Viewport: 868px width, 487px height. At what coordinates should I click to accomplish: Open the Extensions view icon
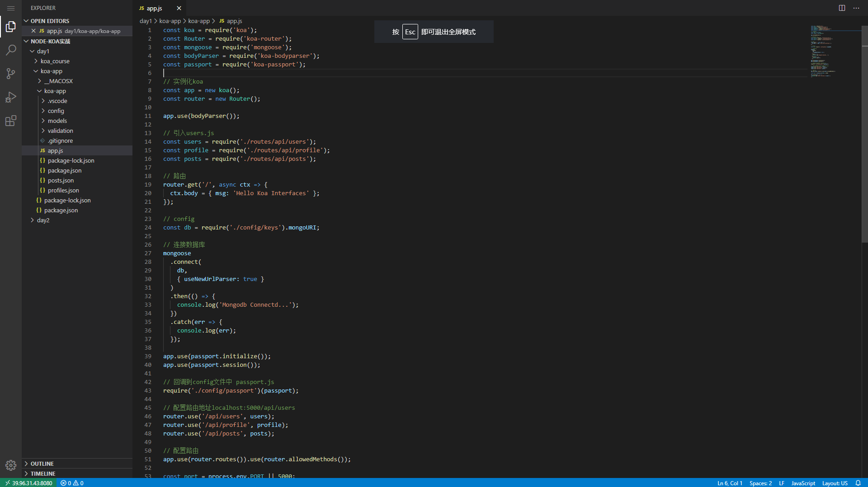[11, 121]
